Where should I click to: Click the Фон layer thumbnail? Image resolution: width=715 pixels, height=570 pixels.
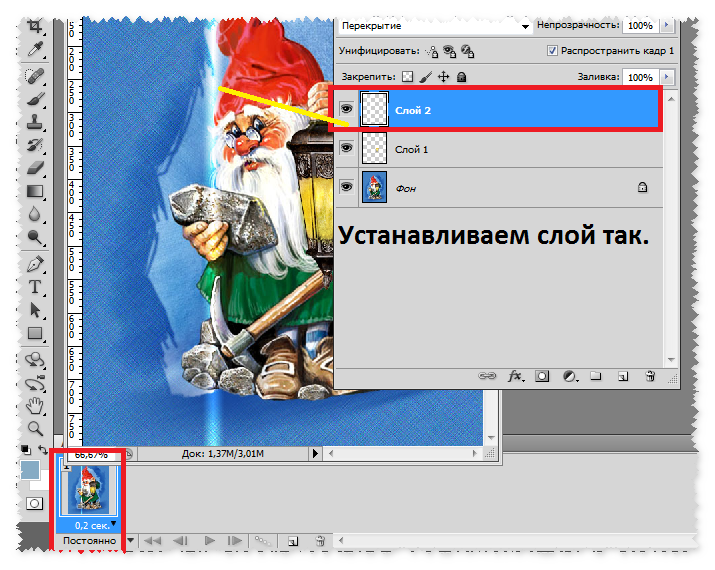[374, 187]
